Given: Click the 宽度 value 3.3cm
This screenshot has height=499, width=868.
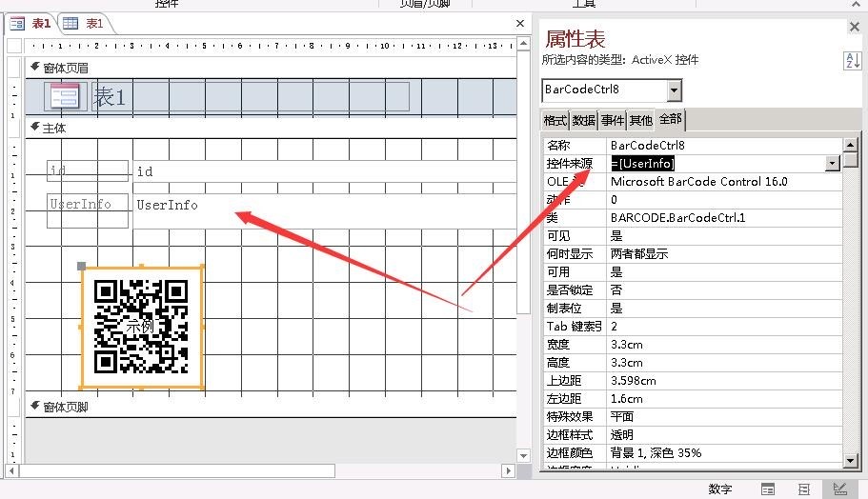Looking at the screenshot, I should point(725,345).
